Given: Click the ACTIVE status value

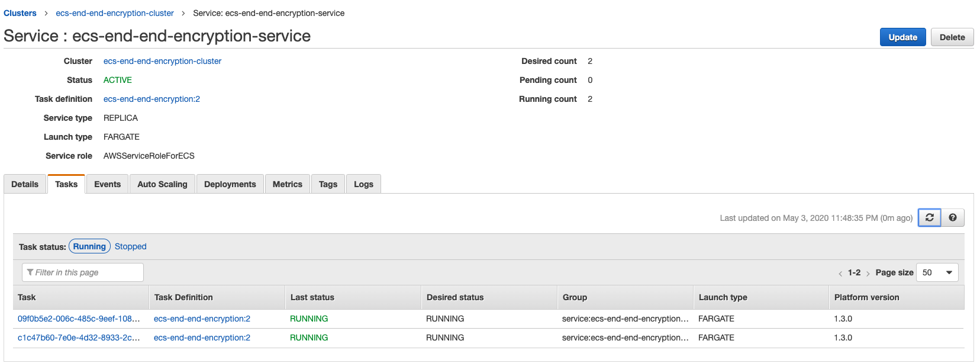Looking at the screenshot, I should (x=118, y=80).
